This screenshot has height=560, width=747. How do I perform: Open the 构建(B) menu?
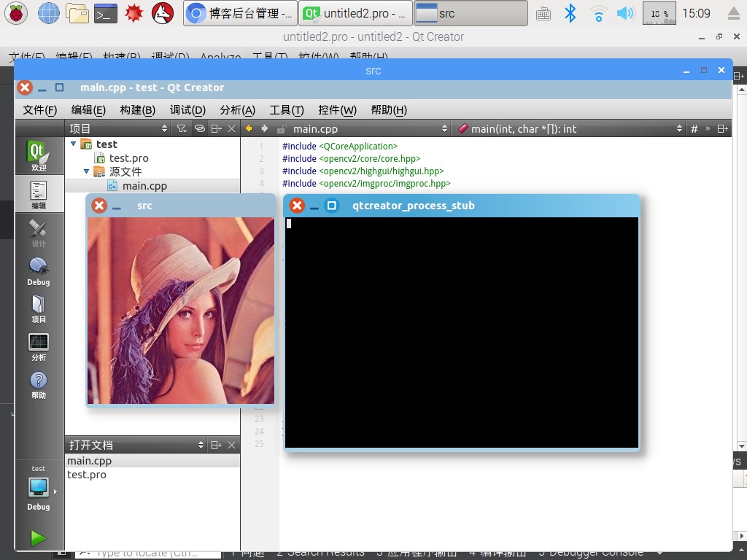point(138,110)
